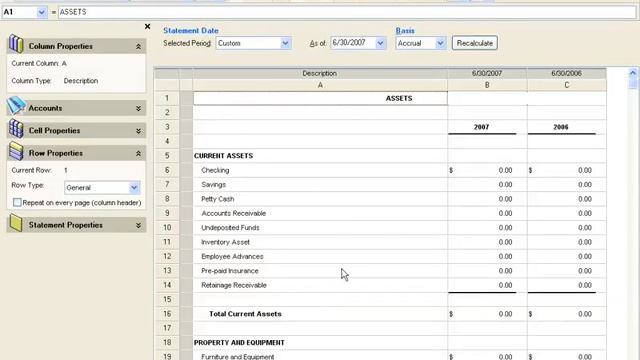The width and height of the screenshot is (640, 360).
Task: Collapse the Row Properties section
Action: point(138,153)
